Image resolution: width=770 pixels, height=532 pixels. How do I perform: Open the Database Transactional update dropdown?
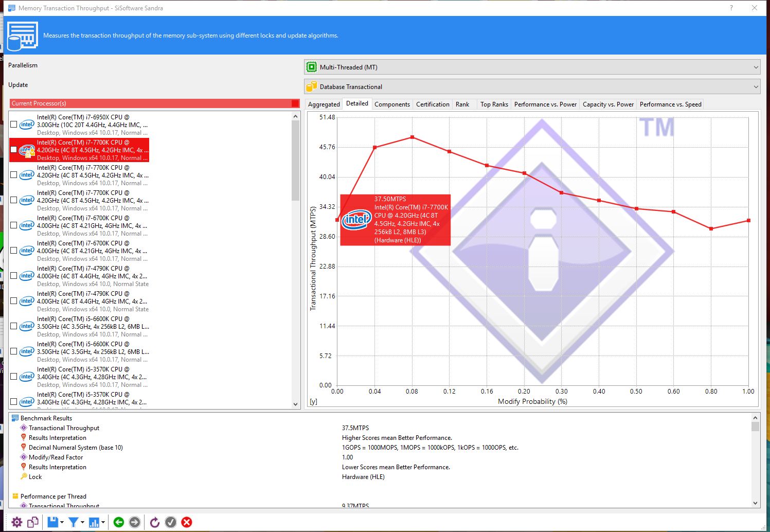[x=532, y=86]
